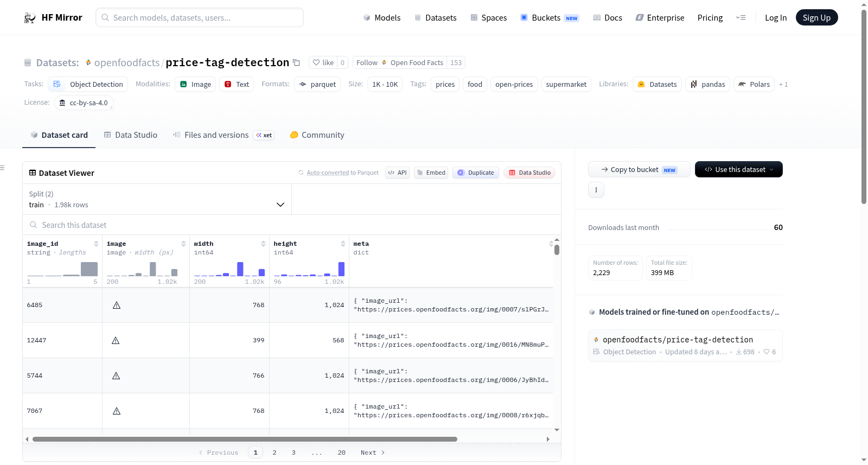Click the Duplicate button
Viewport: 868px width, 465px height.
tap(476, 173)
